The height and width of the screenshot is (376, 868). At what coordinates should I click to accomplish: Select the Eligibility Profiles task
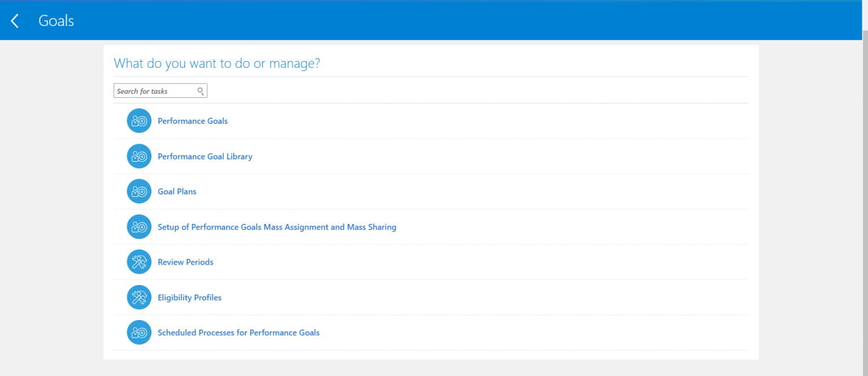click(190, 297)
